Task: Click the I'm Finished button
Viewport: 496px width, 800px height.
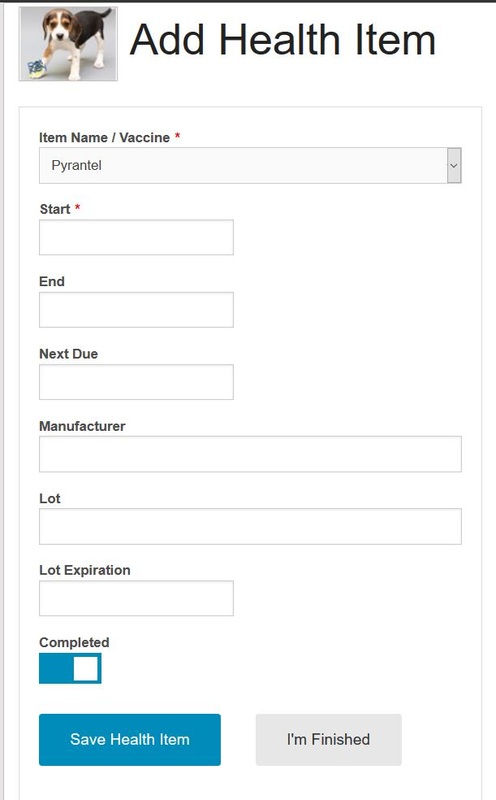Action: tap(329, 740)
